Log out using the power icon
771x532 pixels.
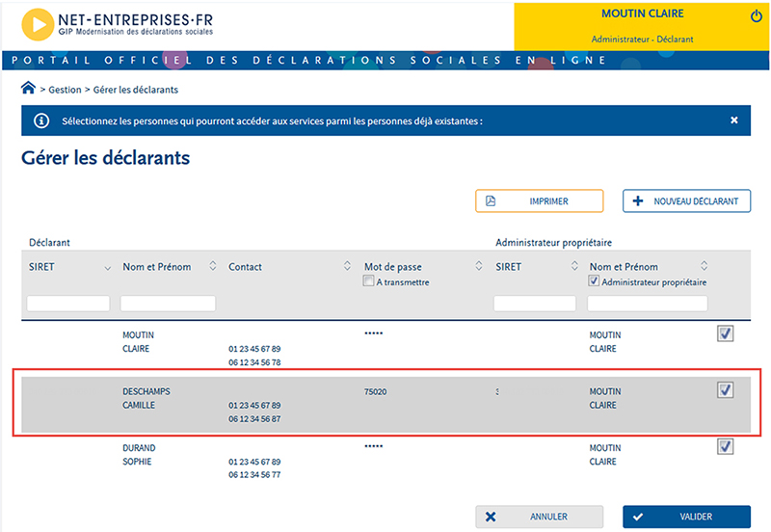pos(757,16)
